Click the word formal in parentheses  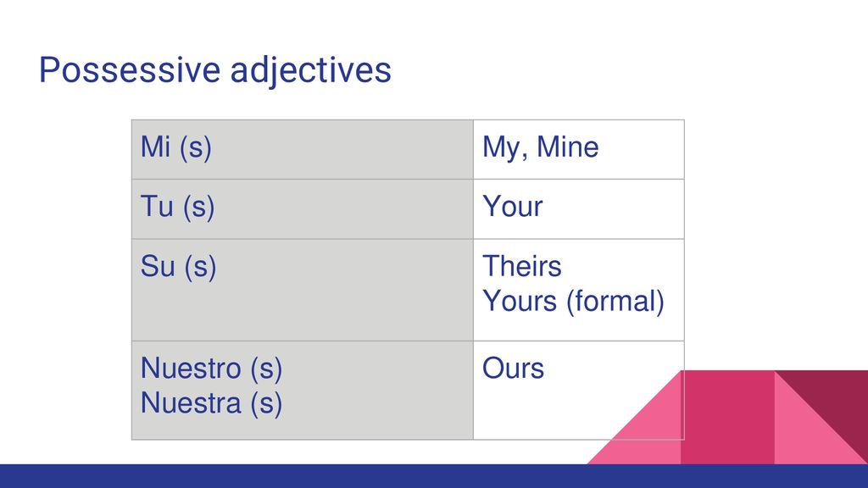[615, 302]
